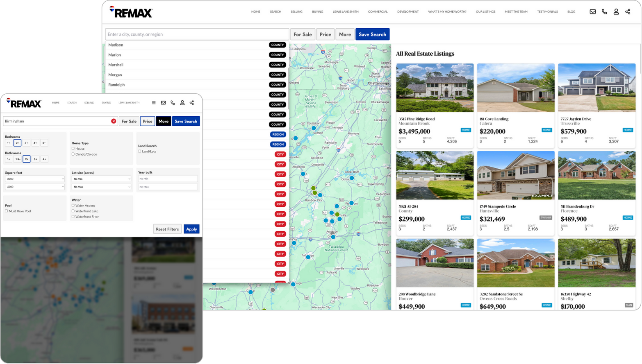The width and height of the screenshot is (642, 364).
Task: Click the HOME badge on the $3,495,000 listing
Action: coord(466,130)
